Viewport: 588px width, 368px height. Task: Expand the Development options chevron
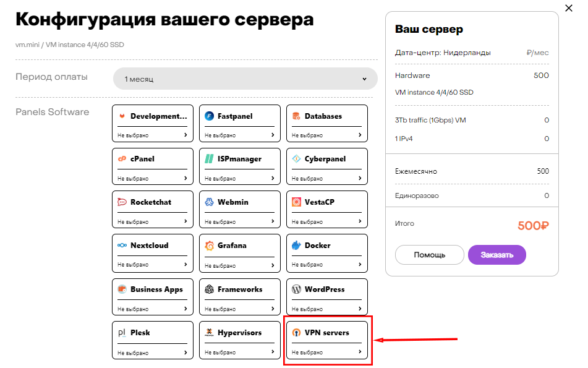point(185,135)
